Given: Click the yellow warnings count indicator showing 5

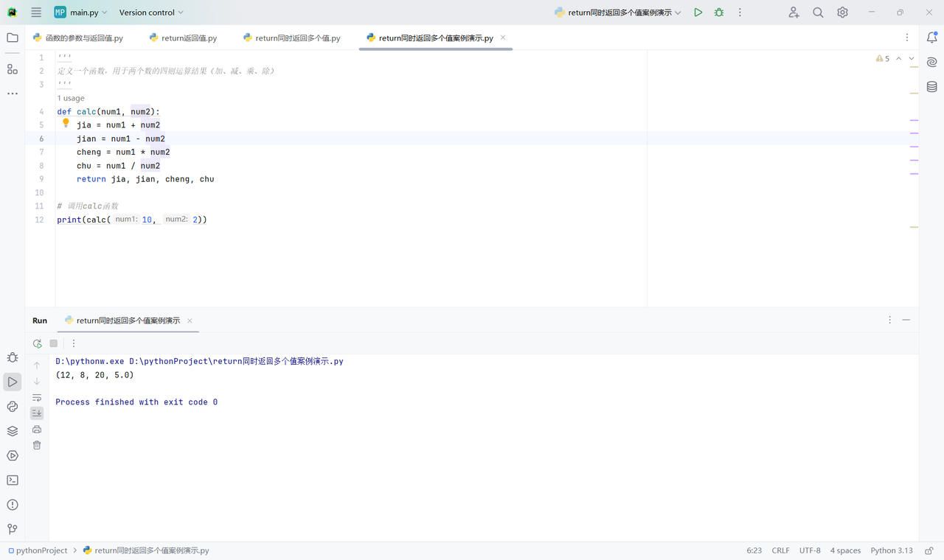Looking at the screenshot, I should (x=883, y=58).
